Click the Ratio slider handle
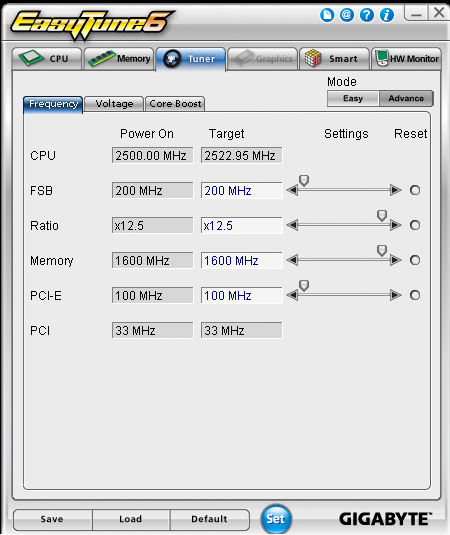The height and width of the screenshot is (535, 450). (382, 216)
